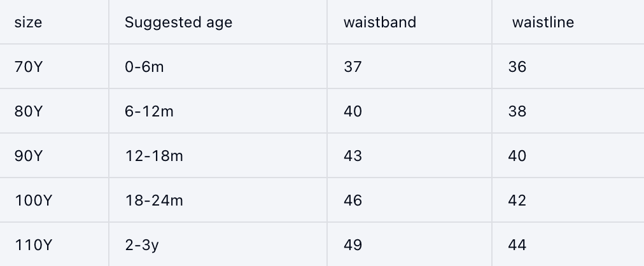The image size is (644, 266).
Task: Select the 80Y size cell
Action: 28,111
